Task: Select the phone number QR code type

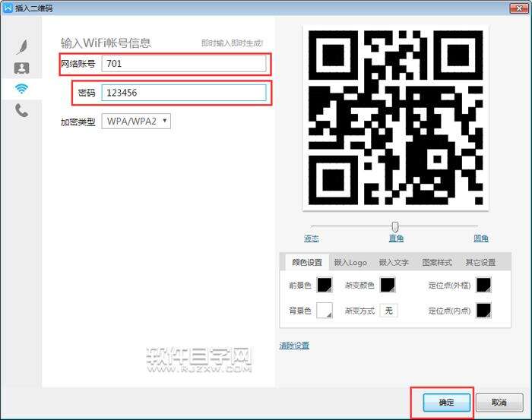Action: pyautogui.click(x=21, y=111)
